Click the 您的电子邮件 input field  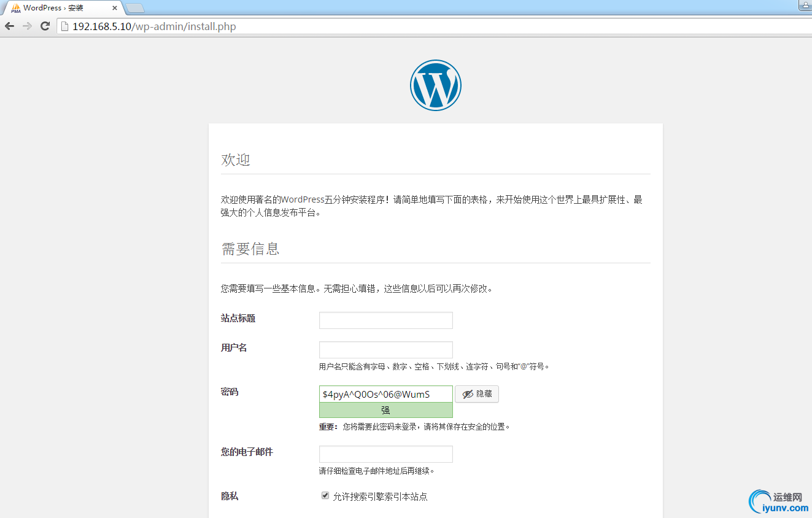[x=386, y=454]
